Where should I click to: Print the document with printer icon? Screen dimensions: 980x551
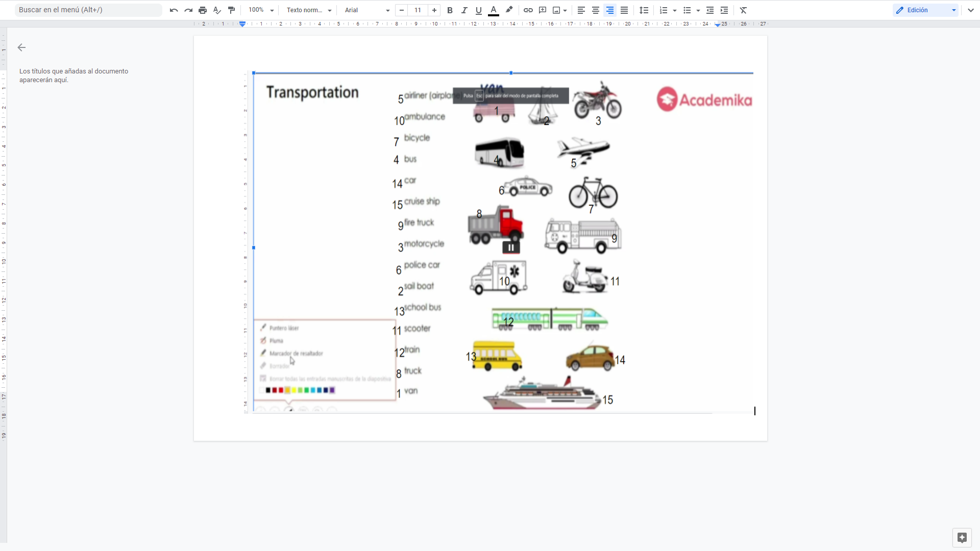pos(203,10)
